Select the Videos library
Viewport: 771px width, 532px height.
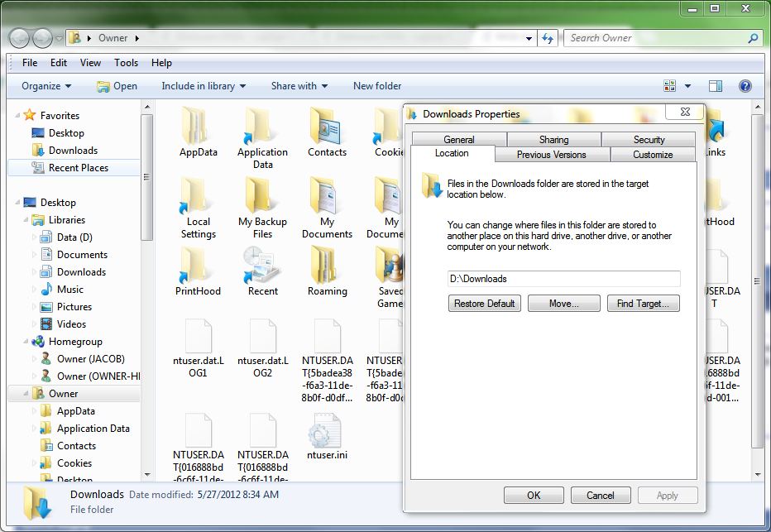coord(71,324)
